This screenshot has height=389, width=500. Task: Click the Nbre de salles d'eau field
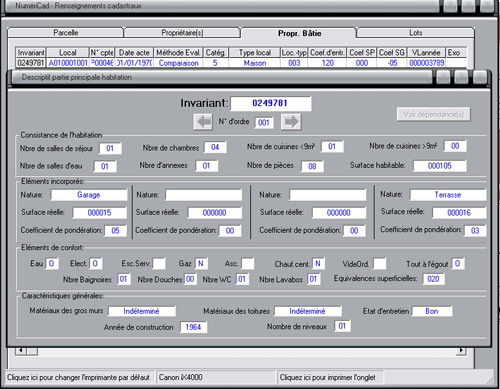pos(105,166)
